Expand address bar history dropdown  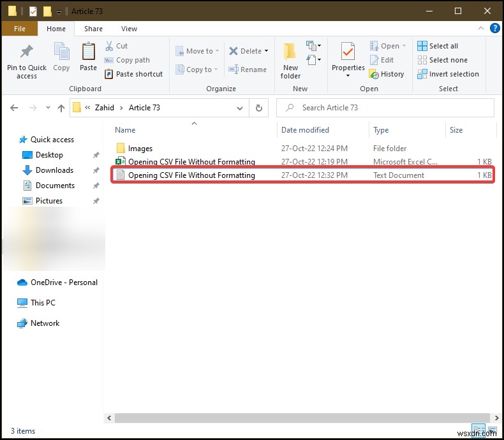(x=239, y=108)
